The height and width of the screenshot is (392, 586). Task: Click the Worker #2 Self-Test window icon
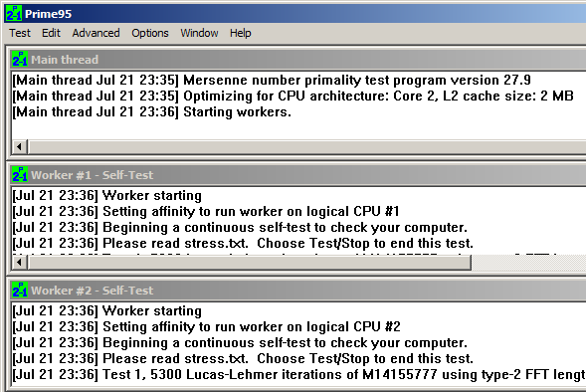(x=20, y=290)
